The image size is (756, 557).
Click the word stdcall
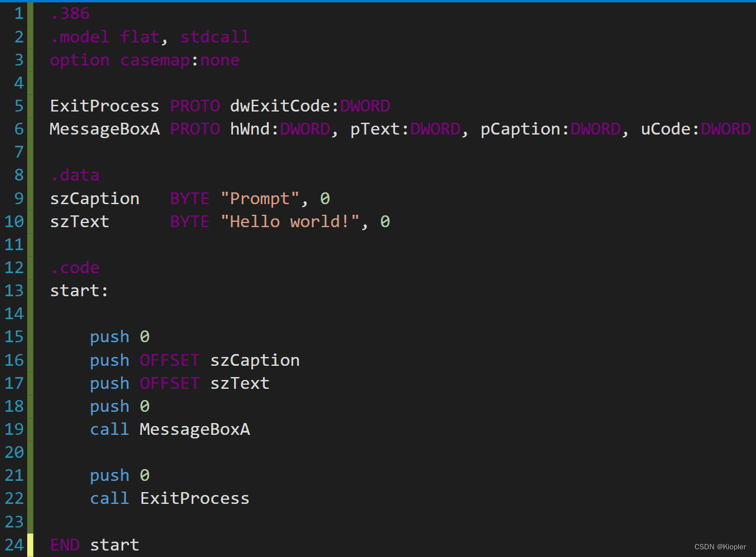(x=215, y=37)
